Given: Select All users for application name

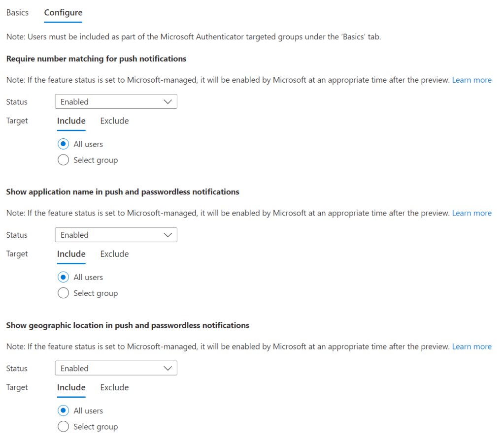Looking at the screenshot, I should [63, 278].
